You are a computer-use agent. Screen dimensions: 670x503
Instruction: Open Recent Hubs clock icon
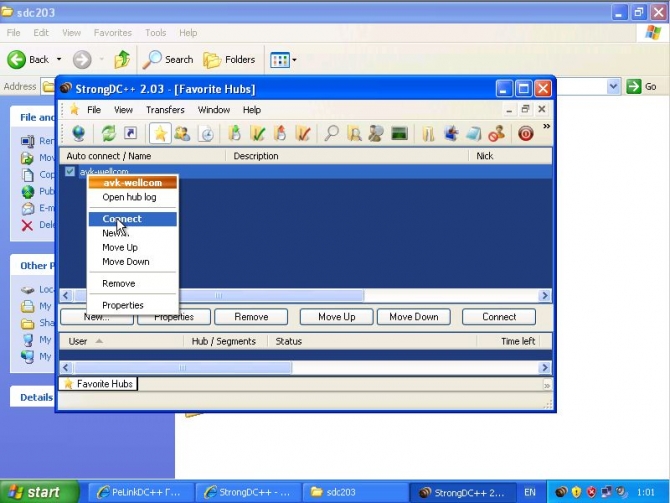pos(207,134)
